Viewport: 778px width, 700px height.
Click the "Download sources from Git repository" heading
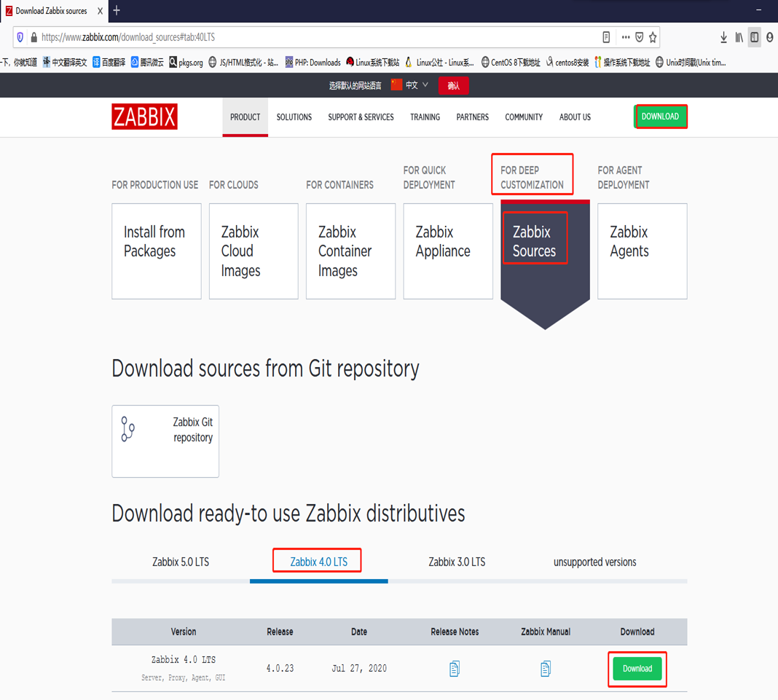coord(265,369)
